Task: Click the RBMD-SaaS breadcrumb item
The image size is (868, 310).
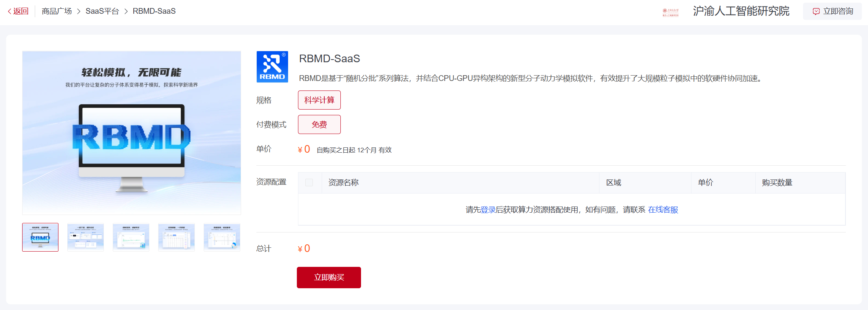Action: [x=154, y=11]
